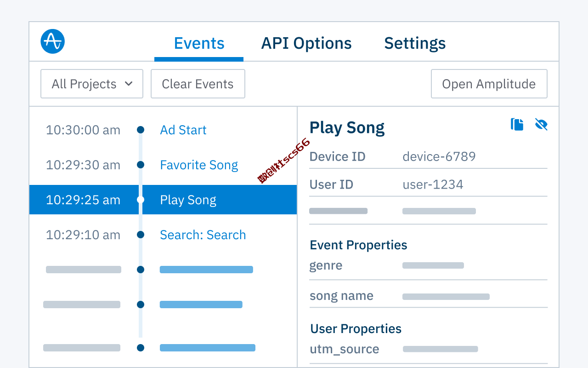
Task: Click the 10:30:00 am timestamp
Action: 83,130
